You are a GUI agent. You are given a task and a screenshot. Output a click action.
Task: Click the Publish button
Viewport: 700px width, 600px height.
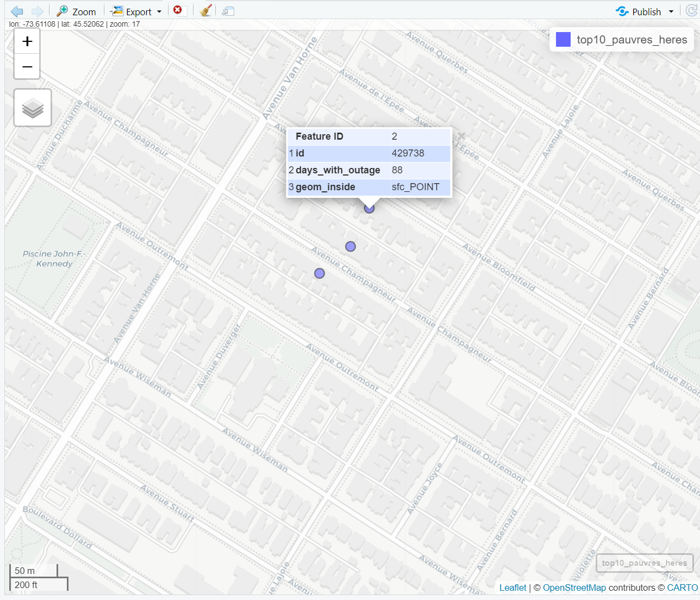tap(639, 11)
